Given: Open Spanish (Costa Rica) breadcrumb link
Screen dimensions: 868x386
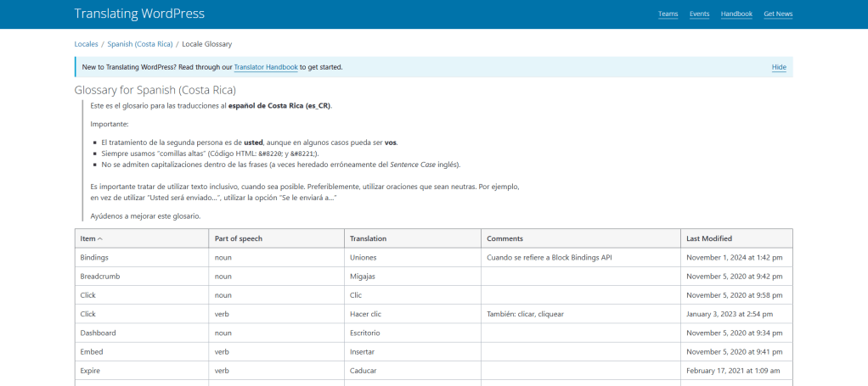Looking at the screenshot, I should tap(140, 43).
